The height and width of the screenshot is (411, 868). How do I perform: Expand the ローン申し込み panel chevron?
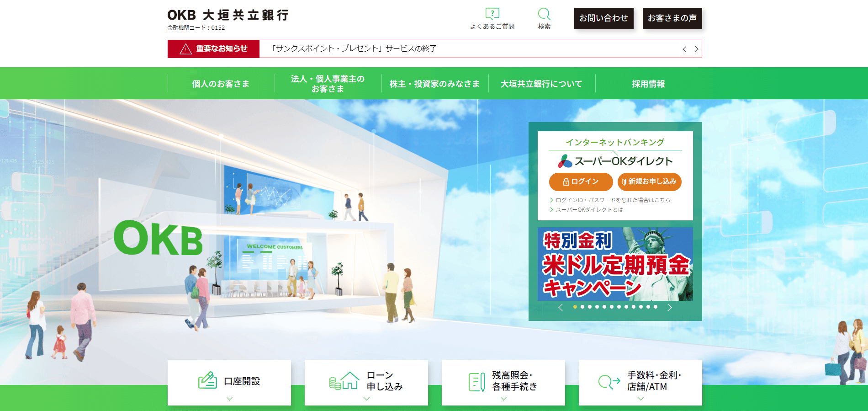coord(366,399)
